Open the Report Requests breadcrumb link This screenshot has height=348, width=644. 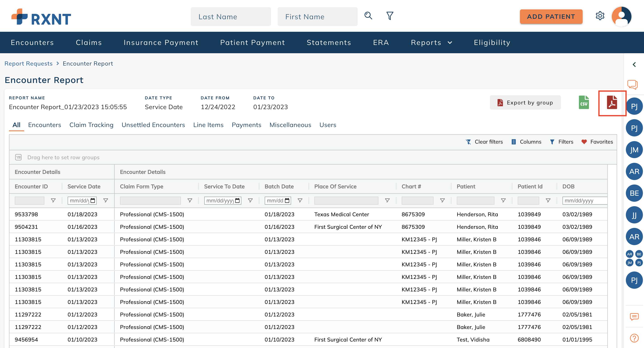(x=28, y=64)
